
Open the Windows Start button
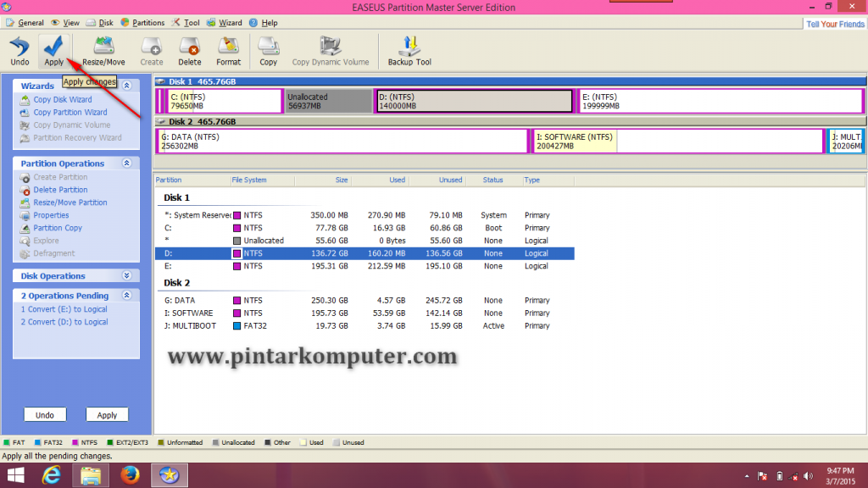15,475
